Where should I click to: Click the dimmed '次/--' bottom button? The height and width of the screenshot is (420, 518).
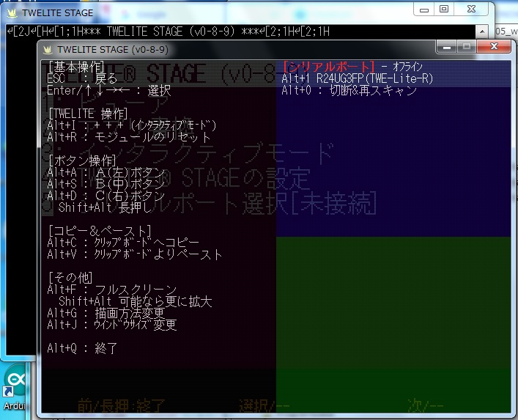pos(426,406)
